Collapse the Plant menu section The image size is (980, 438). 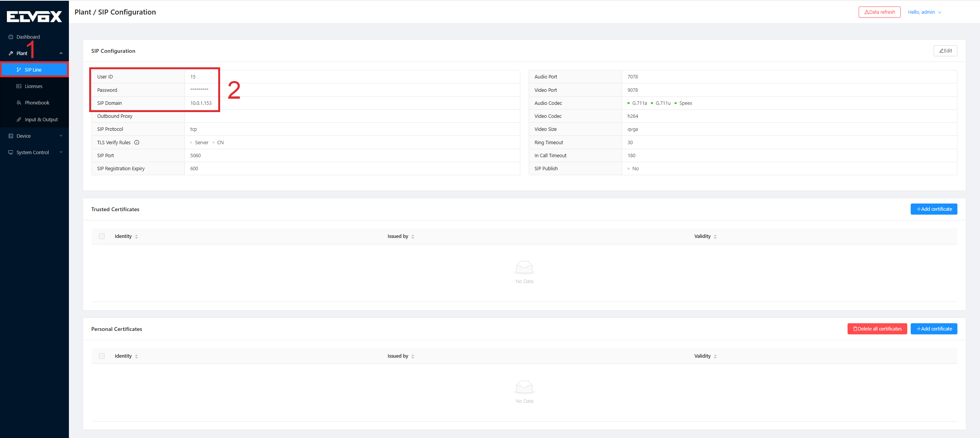tap(61, 54)
